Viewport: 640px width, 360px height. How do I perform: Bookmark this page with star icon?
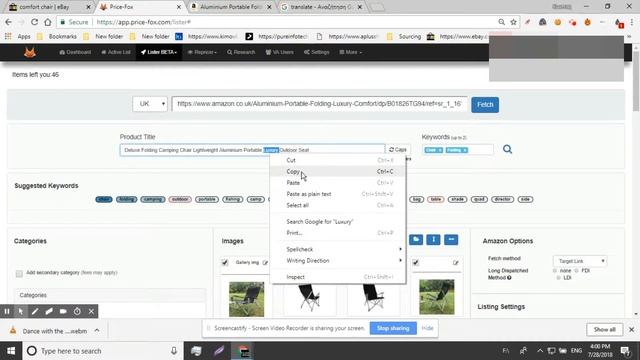tap(513, 22)
